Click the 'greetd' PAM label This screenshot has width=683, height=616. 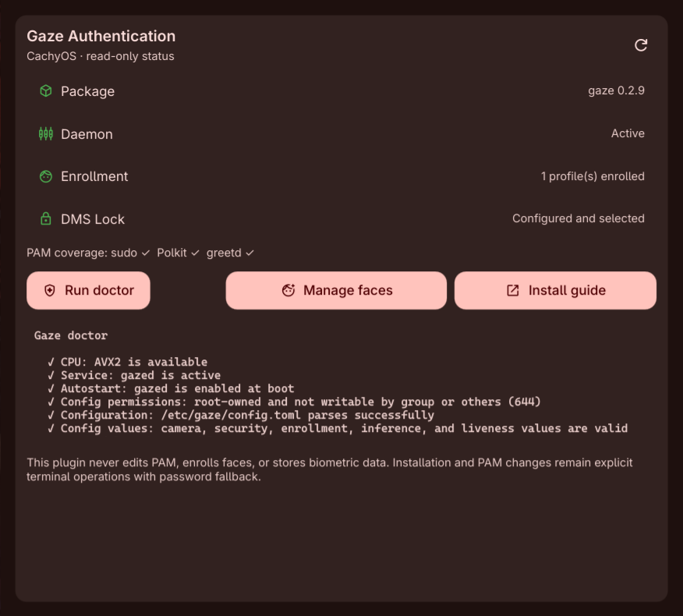(224, 253)
